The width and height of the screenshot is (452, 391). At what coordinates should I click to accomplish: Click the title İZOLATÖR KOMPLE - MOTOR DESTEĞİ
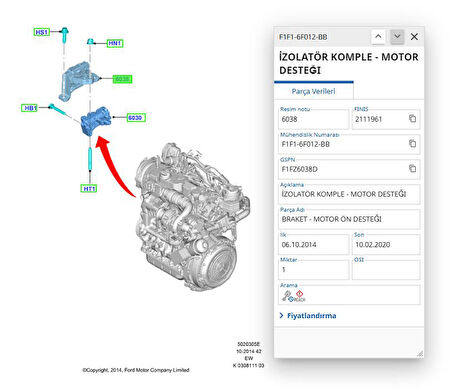tap(349, 63)
